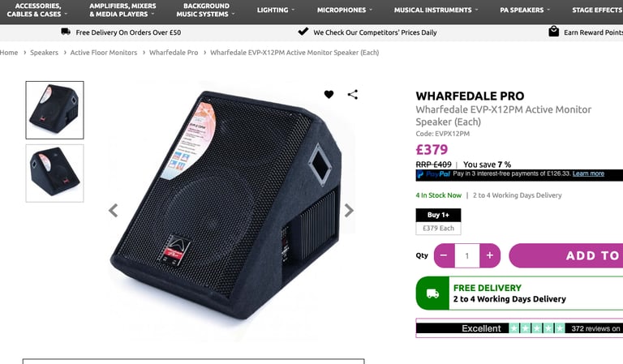Show previous product image with left arrow
623x364 pixels.
(x=114, y=211)
